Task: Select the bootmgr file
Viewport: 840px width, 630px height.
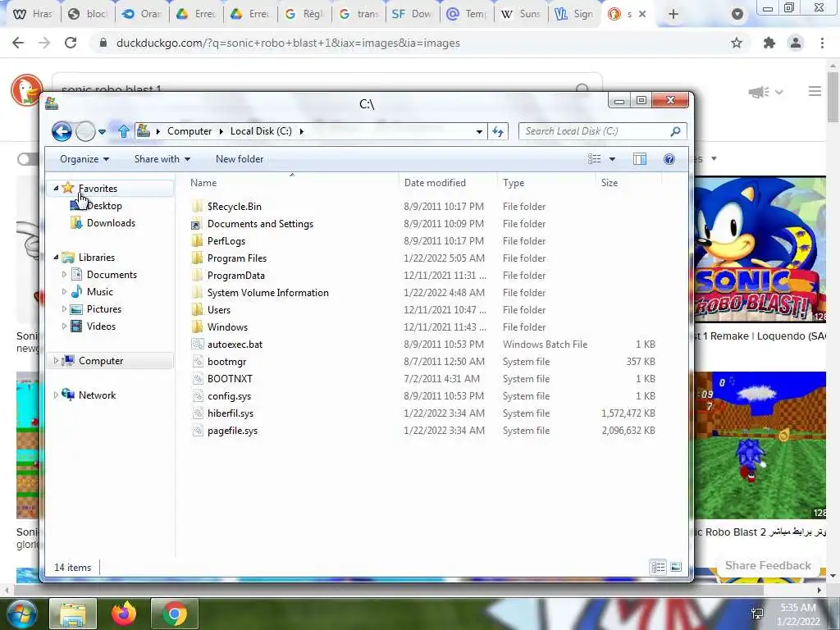Action: click(226, 362)
